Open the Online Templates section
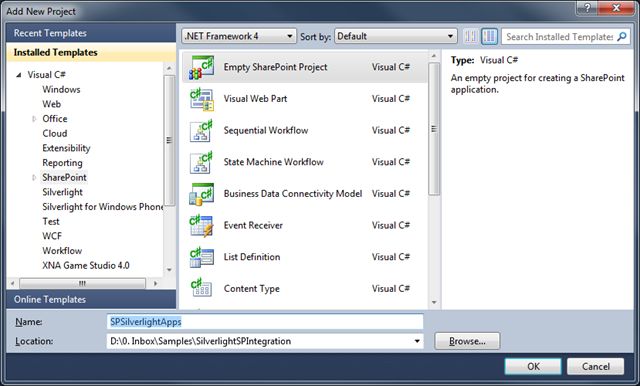This screenshot has height=386, width=640. point(91,299)
